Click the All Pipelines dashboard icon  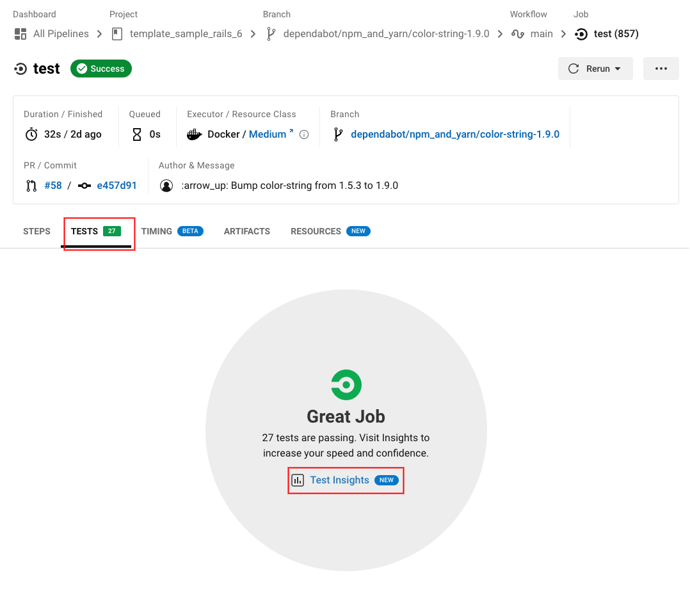click(20, 34)
